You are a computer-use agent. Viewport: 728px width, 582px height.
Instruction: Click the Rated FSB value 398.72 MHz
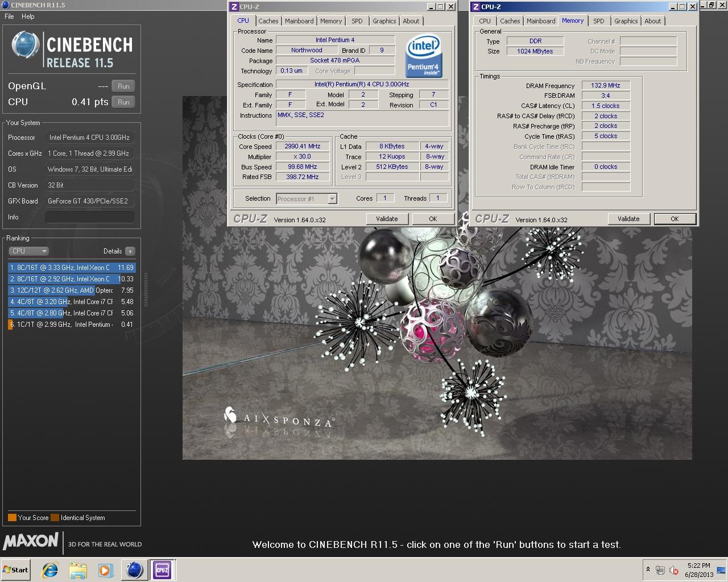[x=303, y=177]
